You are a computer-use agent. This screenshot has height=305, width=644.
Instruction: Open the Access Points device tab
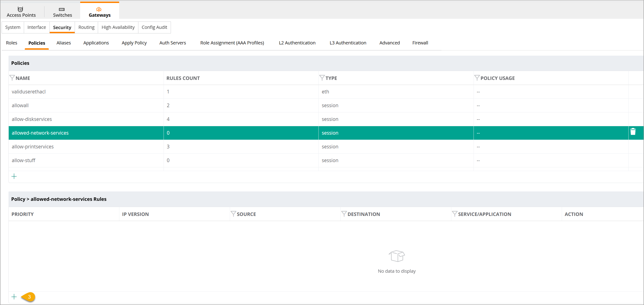click(x=21, y=12)
